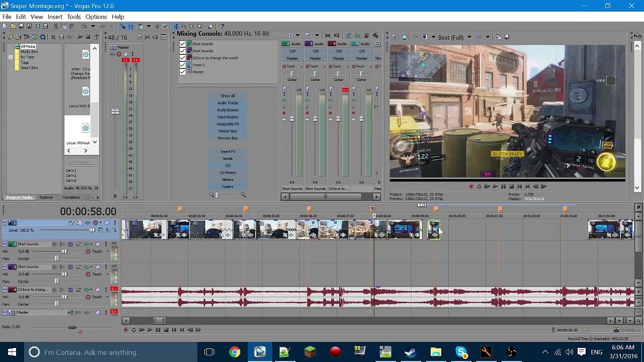Click Record button in timeline transport bar
Image resolution: width=644 pixels, height=362 pixels.
pyautogui.click(x=126, y=330)
